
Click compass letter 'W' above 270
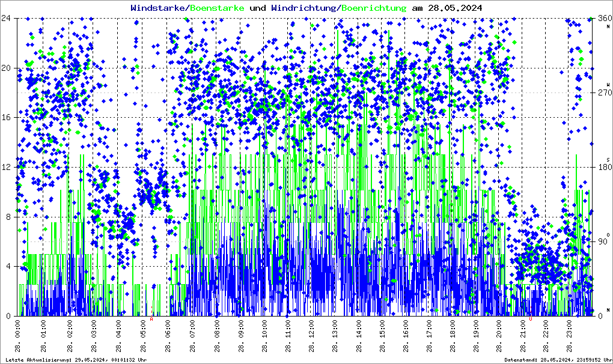click(x=608, y=85)
